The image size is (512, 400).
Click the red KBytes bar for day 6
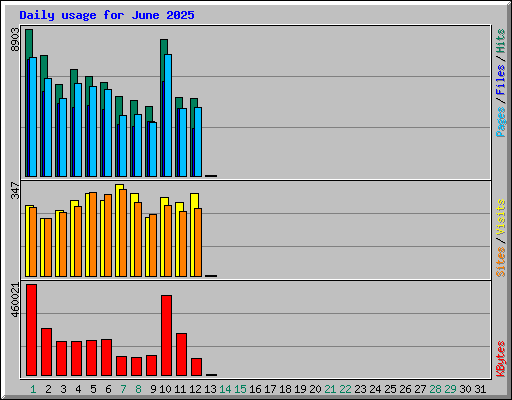tap(107, 357)
